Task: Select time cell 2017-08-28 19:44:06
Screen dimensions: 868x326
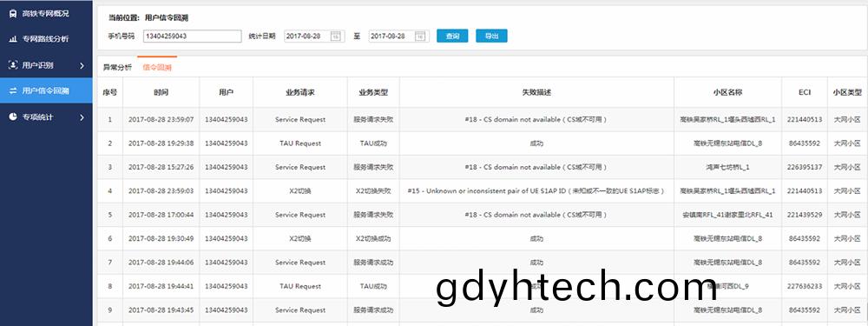Action: click(x=161, y=263)
